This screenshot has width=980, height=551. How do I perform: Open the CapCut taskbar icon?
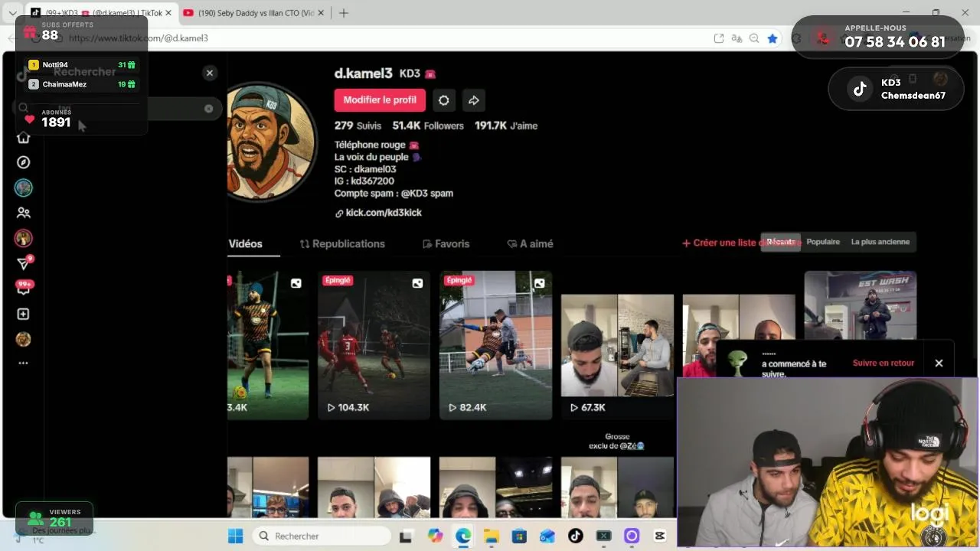[x=660, y=536]
